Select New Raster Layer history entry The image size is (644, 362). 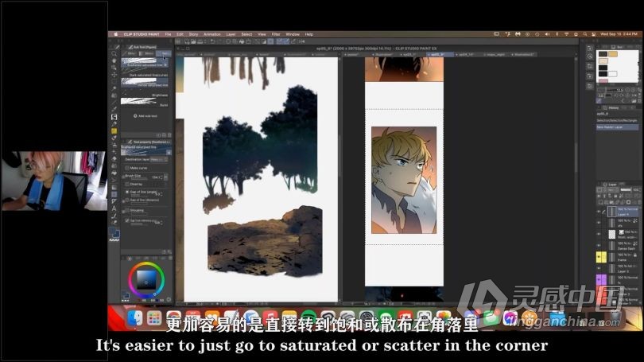click(617, 127)
